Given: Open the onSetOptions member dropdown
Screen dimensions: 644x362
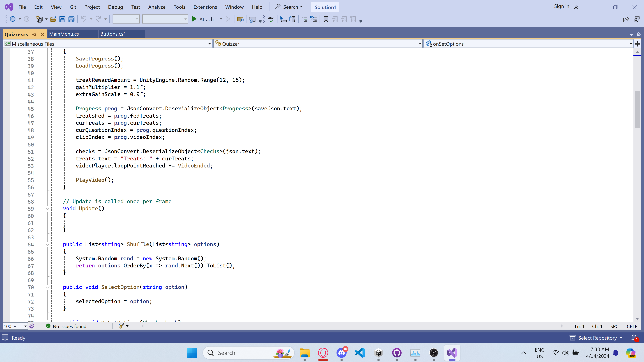Looking at the screenshot, I should (x=630, y=44).
